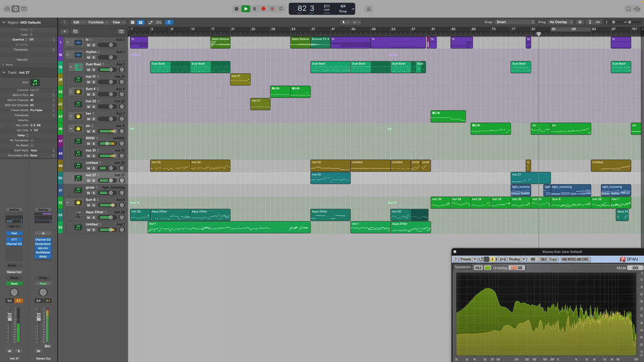This screenshot has width=644, height=362.
Task: Pause playback with the Pause button
Action: (255, 9)
